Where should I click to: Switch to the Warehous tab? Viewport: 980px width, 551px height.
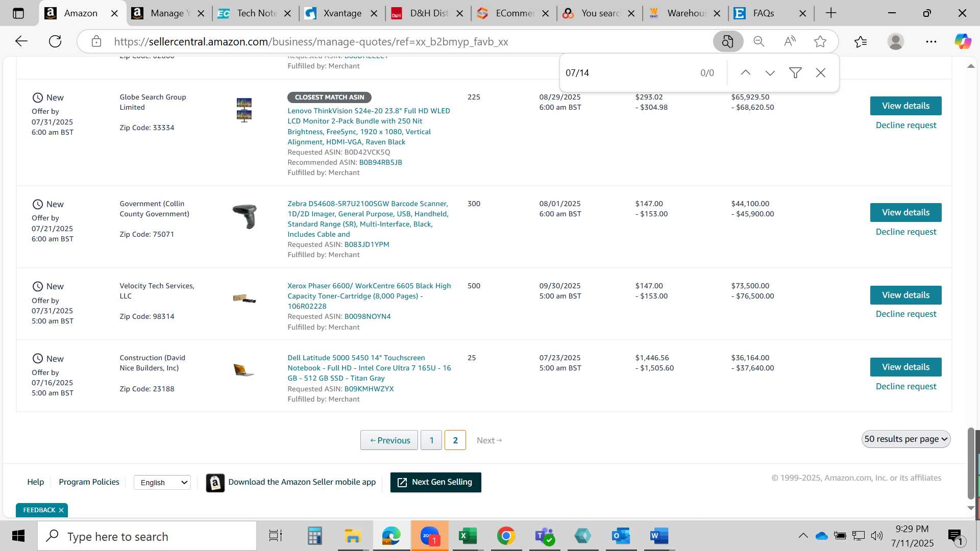(685, 13)
